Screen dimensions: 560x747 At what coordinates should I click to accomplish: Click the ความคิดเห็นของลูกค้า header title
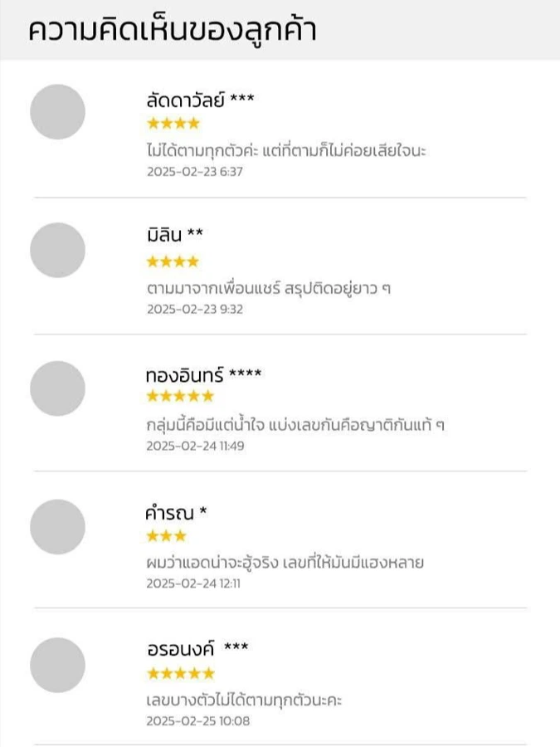coord(173,30)
